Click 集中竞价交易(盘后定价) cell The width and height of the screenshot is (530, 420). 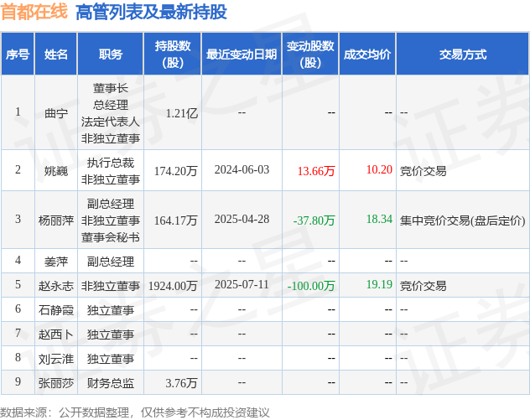462,220
